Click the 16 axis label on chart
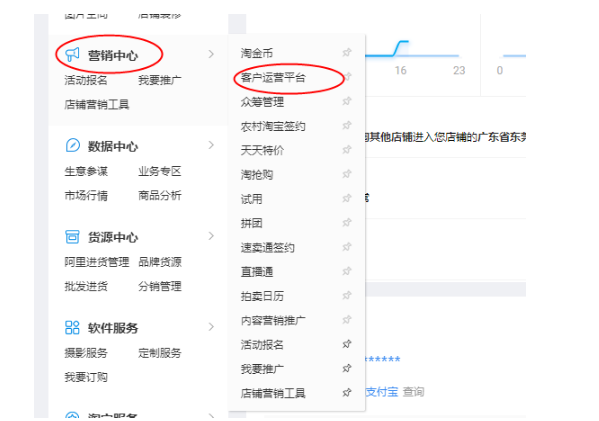 400,70
